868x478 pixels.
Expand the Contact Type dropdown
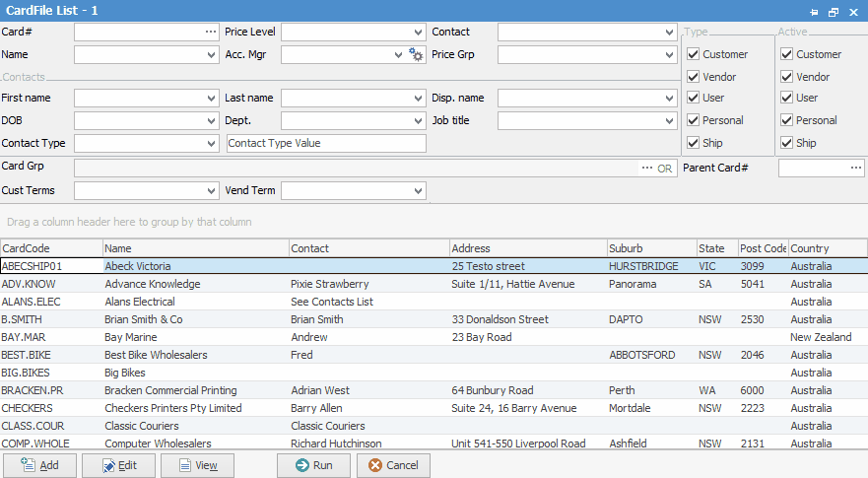tap(211, 144)
